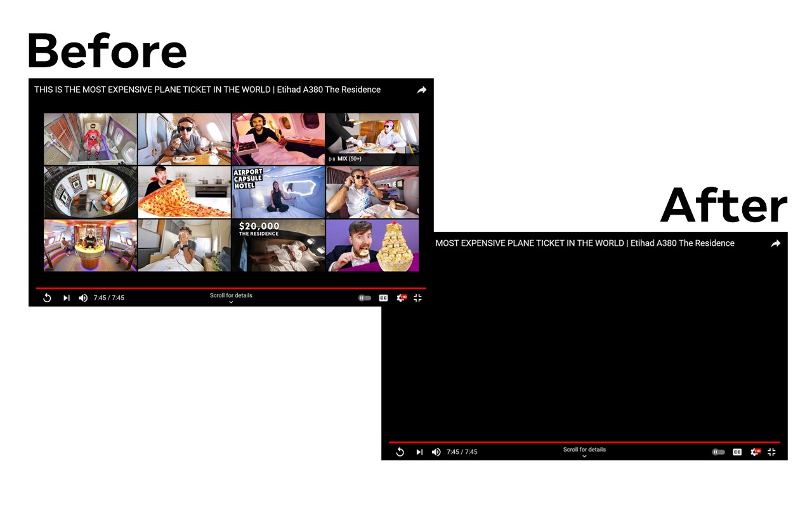Toggle autoplay switch in After player
Image resolution: width=812 pixels, height=508 pixels.
[x=718, y=452]
